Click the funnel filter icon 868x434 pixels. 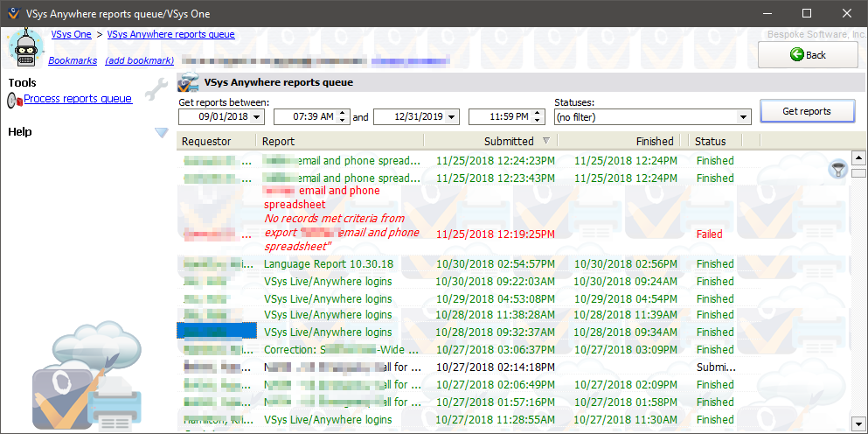tap(837, 170)
